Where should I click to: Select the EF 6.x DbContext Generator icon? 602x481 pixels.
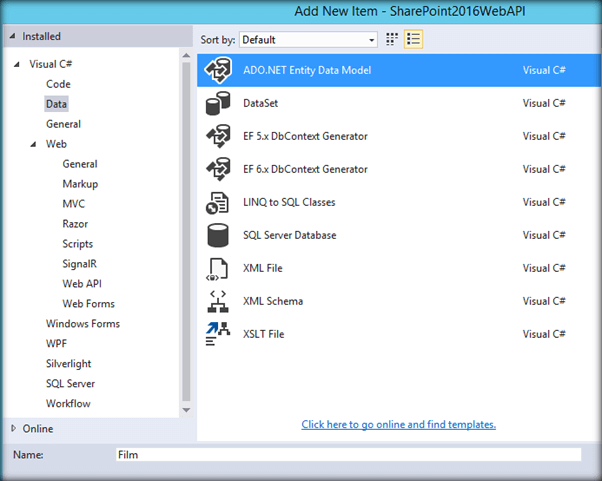(218, 169)
